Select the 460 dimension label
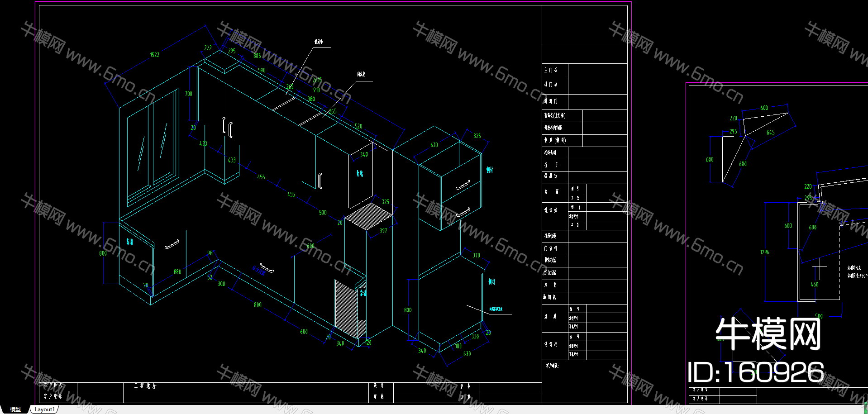The image size is (868, 414). coord(814,285)
